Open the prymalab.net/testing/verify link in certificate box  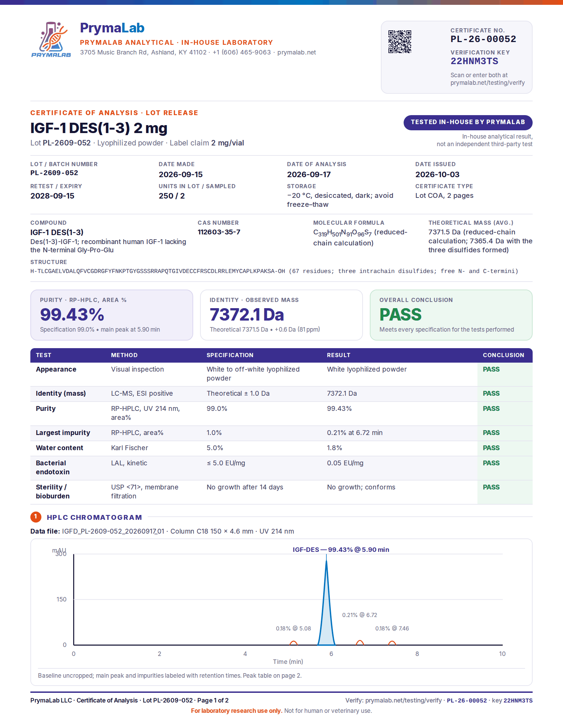[487, 83]
